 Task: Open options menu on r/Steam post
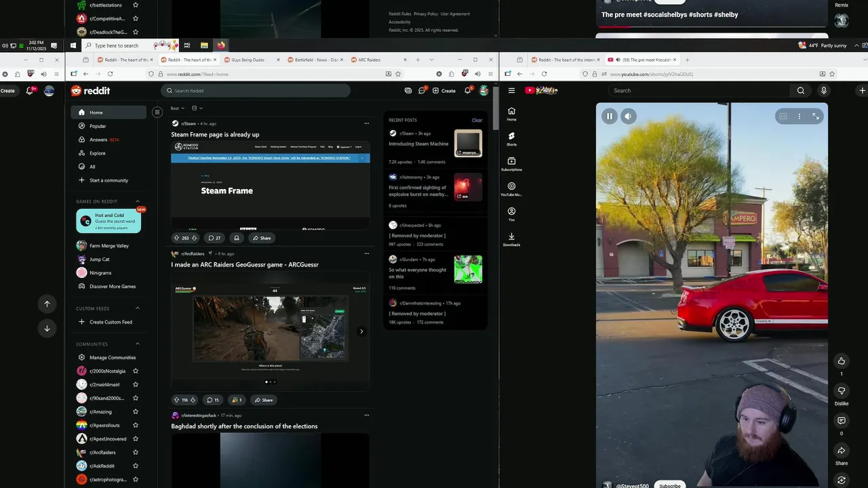[367, 123]
